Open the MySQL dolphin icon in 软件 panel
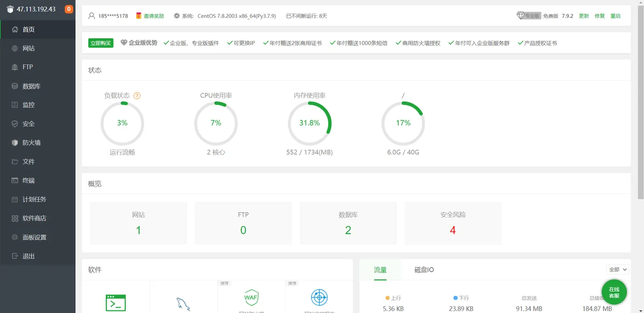644x313 pixels. point(183,304)
